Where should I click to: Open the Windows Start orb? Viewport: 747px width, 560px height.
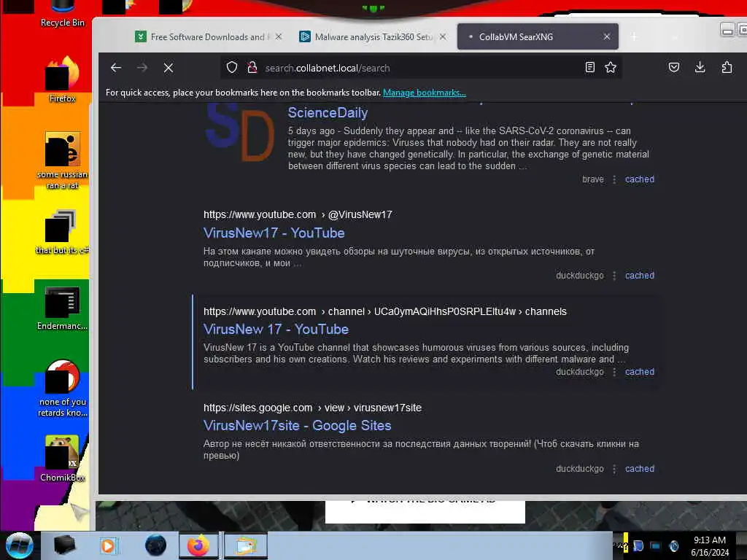click(x=19, y=545)
